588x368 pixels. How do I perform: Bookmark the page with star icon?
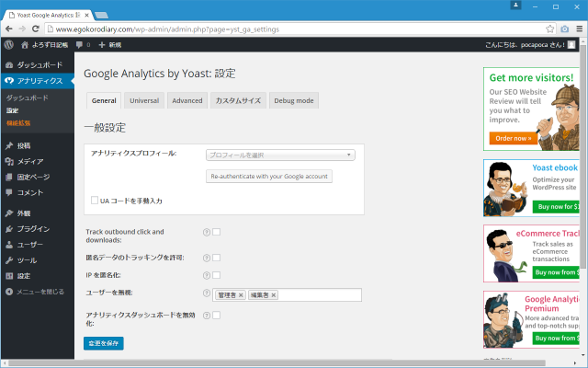(x=549, y=29)
